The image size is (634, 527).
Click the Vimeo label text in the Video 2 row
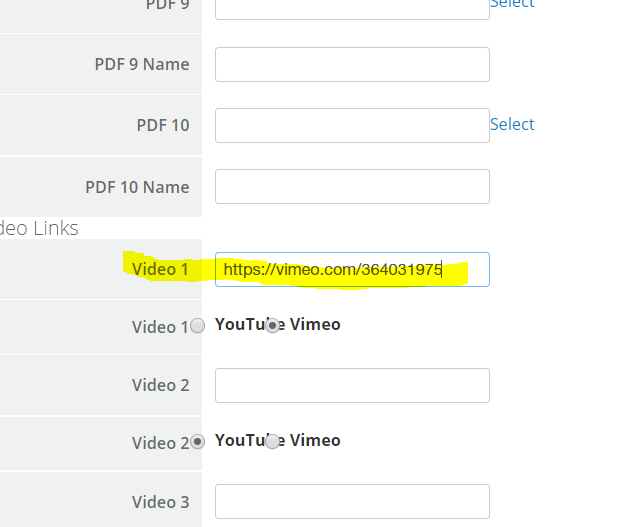[x=315, y=440]
